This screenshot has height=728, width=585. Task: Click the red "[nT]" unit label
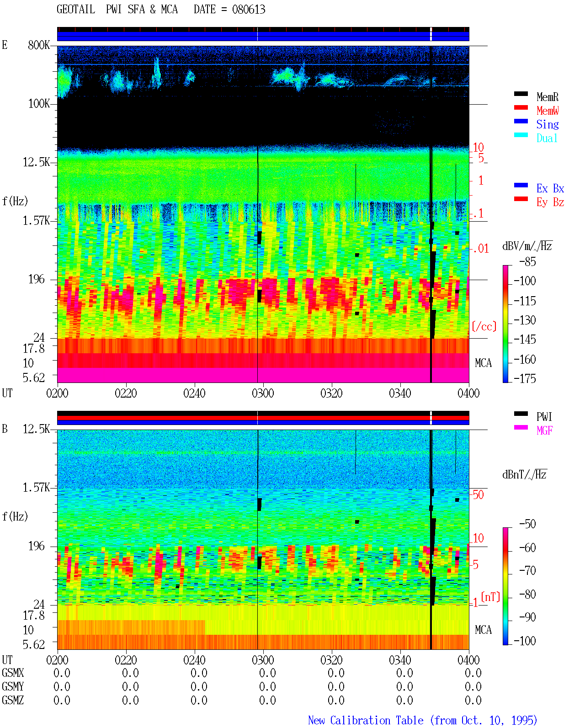(490, 597)
